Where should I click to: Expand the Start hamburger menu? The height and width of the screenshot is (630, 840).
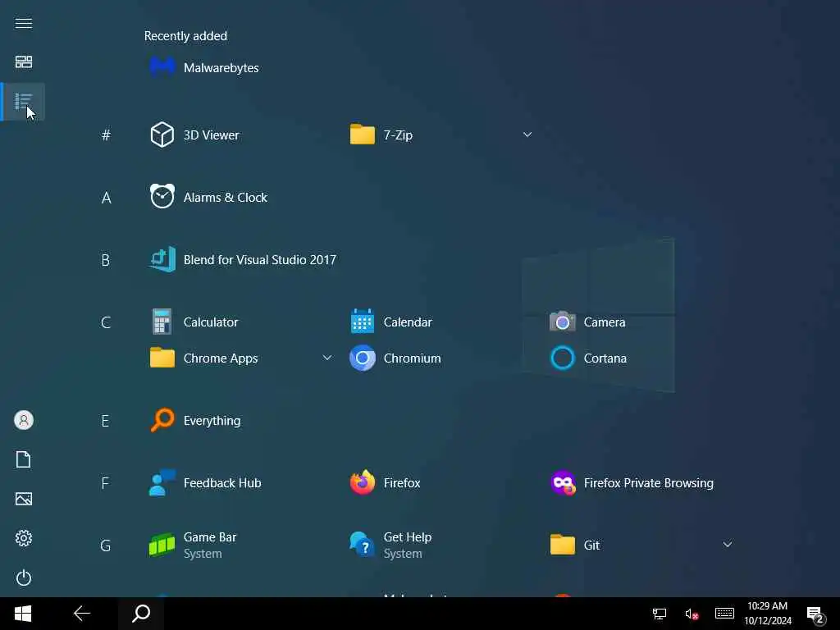[24, 23]
